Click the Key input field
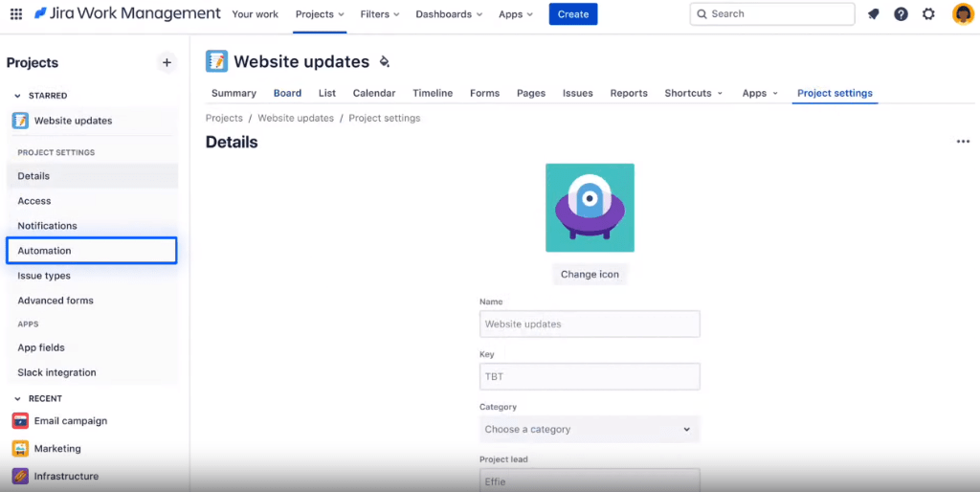 click(590, 377)
